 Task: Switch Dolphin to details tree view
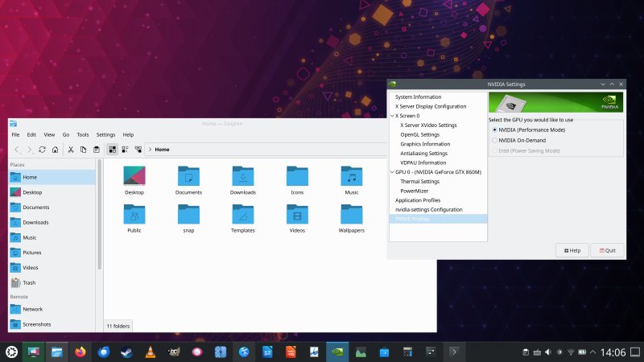pyautogui.click(x=138, y=150)
